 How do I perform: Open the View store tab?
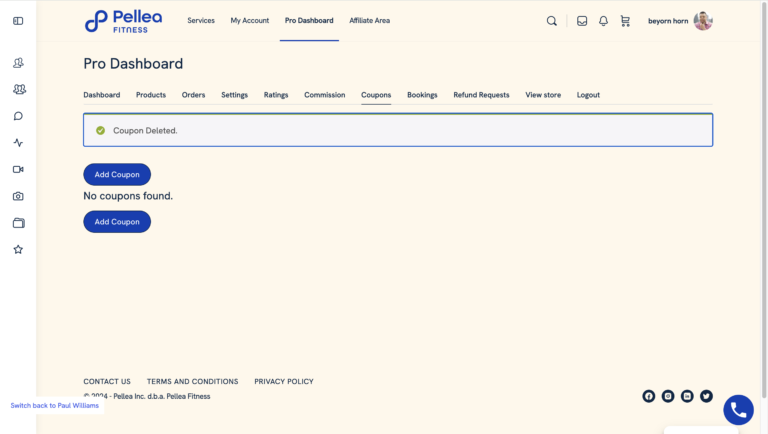click(x=543, y=95)
